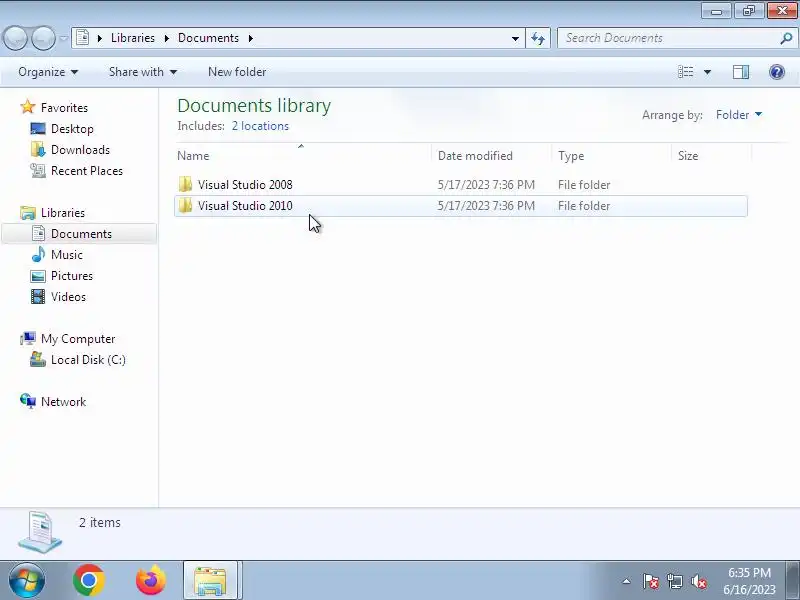This screenshot has width=800, height=600.
Task: Click the Windows Explorer taskbar button
Action: [210, 581]
